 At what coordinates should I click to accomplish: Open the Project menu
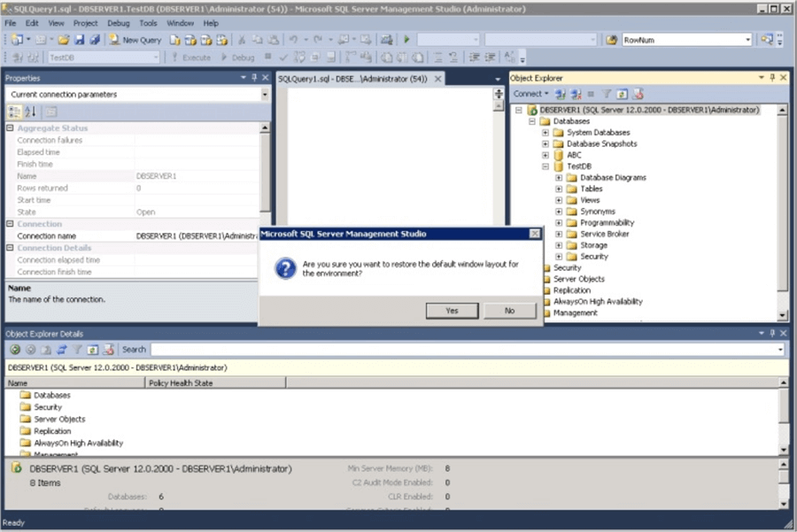pos(85,23)
